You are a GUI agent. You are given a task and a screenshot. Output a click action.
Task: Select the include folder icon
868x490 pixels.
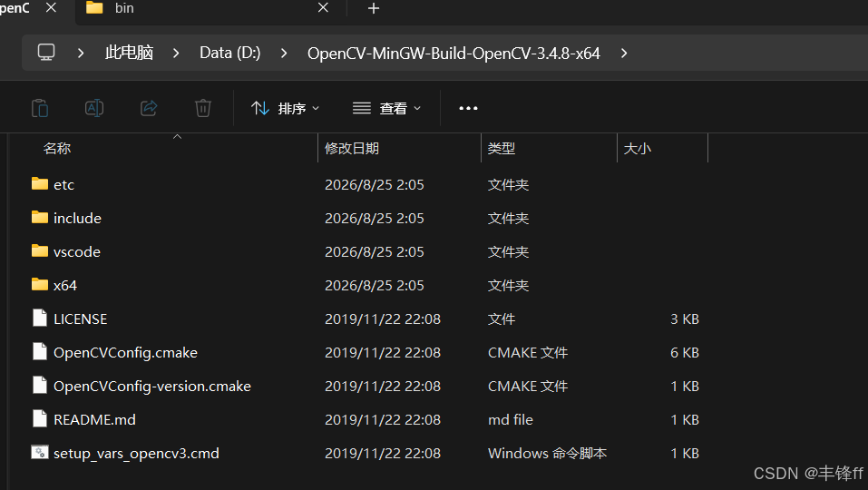point(40,217)
